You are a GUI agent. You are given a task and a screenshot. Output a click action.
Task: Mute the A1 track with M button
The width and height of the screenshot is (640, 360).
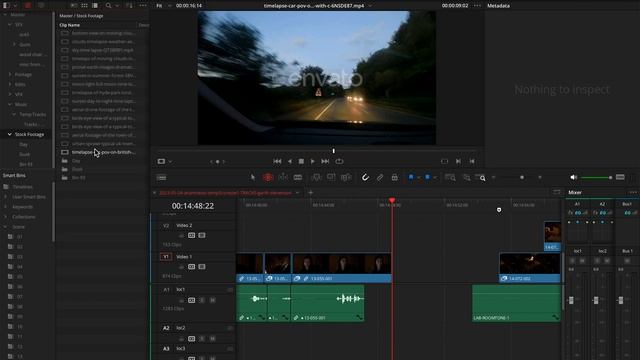pos(213,300)
